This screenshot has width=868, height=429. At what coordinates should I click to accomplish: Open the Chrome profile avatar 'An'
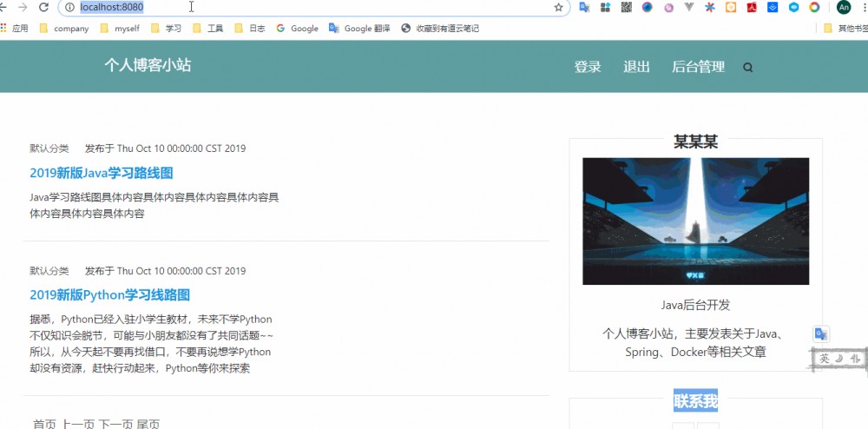click(x=844, y=7)
